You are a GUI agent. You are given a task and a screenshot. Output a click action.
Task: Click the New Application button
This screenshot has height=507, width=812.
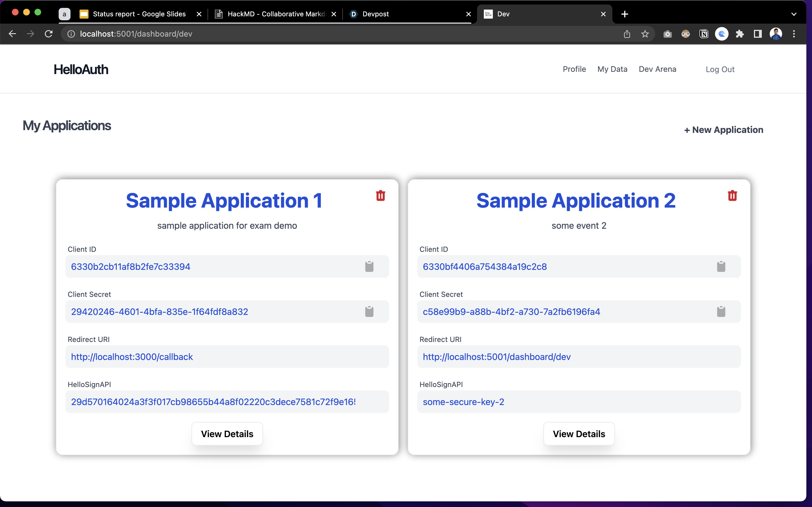click(x=723, y=130)
